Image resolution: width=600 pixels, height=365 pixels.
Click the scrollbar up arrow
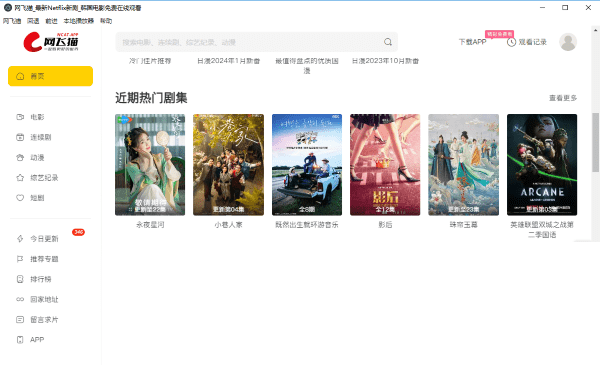pos(595,29)
